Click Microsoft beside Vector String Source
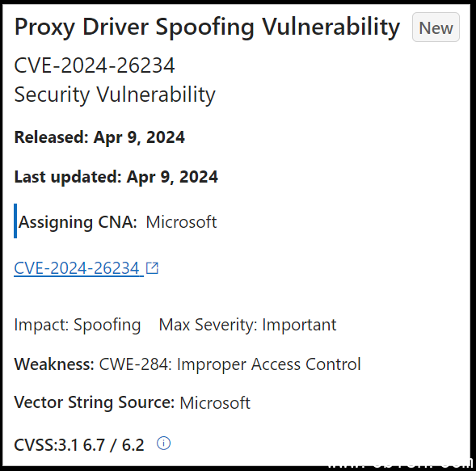476x471 pixels. [x=215, y=403]
